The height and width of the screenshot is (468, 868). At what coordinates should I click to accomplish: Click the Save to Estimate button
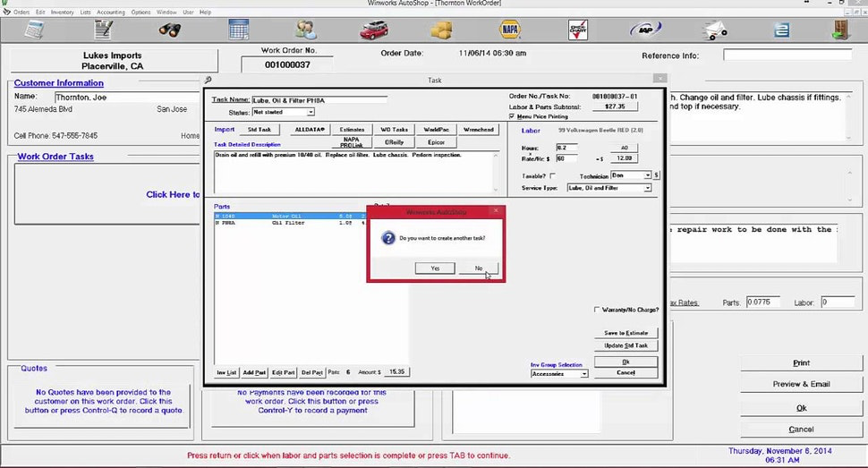(626, 333)
